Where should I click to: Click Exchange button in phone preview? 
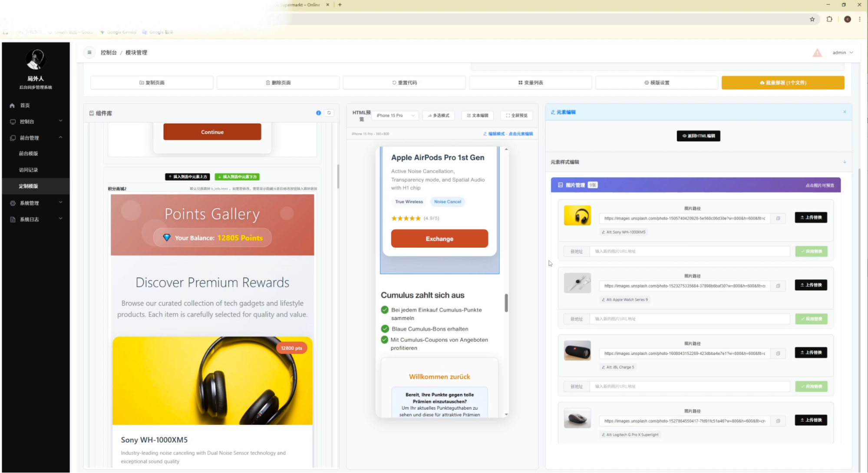(x=439, y=238)
